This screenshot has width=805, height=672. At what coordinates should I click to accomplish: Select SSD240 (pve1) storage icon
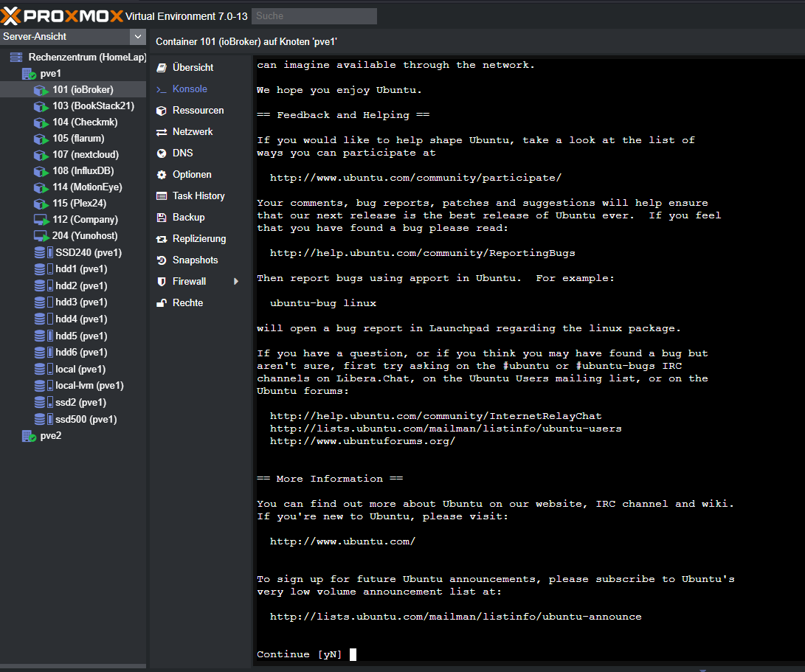(44, 252)
